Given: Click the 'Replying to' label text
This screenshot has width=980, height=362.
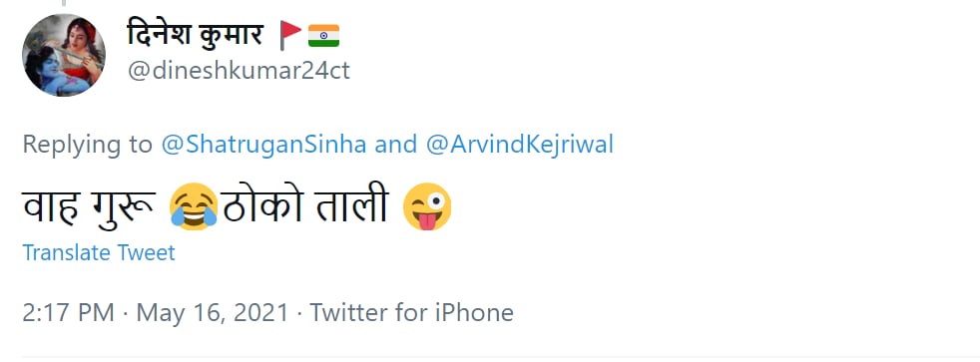Looking at the screenshot, I should tap(87, 146).
